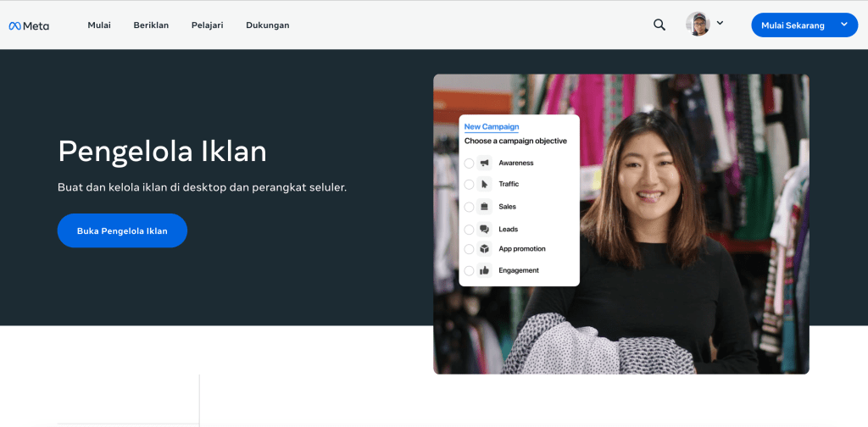Select the Sales radio button

[469, 207]
